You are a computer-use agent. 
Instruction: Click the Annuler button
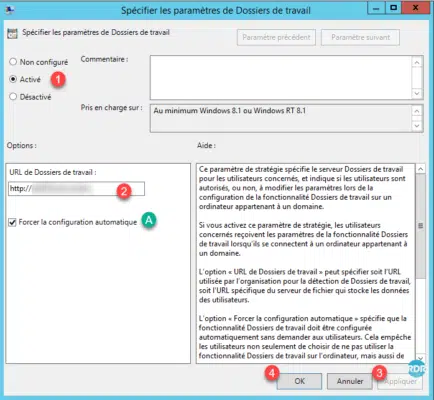[350, 381]
